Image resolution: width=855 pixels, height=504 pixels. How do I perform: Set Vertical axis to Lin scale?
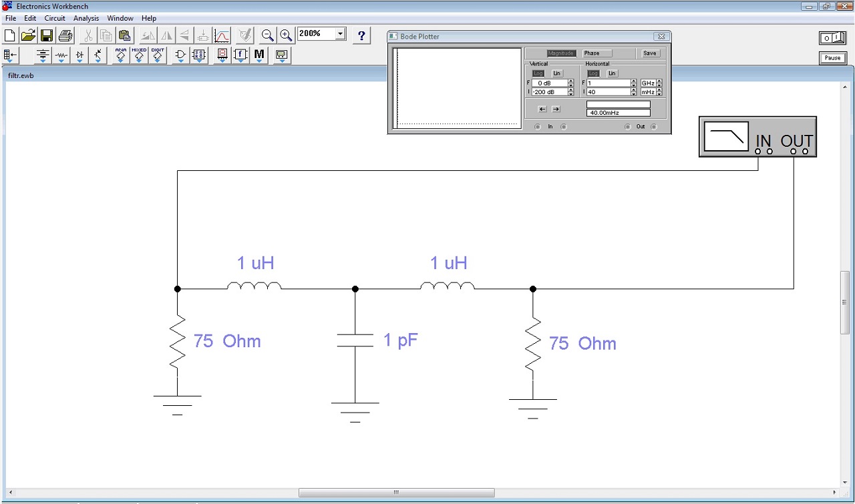pyautogui.click(x=556, y=73)
